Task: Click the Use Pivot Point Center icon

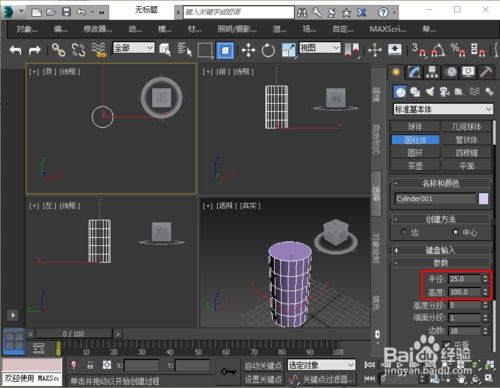Action: pos(352,50)
